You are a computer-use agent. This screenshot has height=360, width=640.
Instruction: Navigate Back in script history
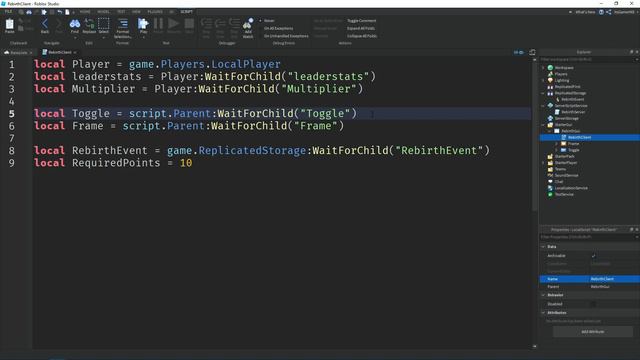pyautogui.click(x=45, y=25)
